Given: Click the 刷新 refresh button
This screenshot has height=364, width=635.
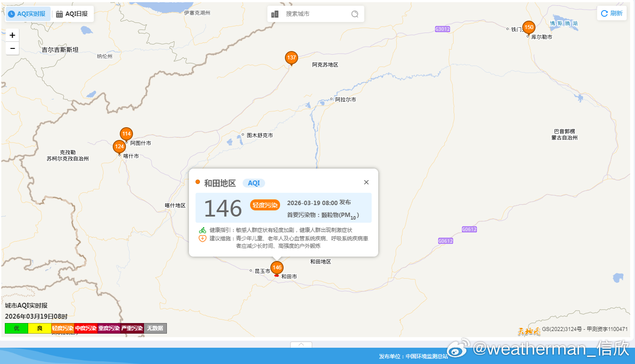Looking at the screenshot, I should (x=612, y=13).
